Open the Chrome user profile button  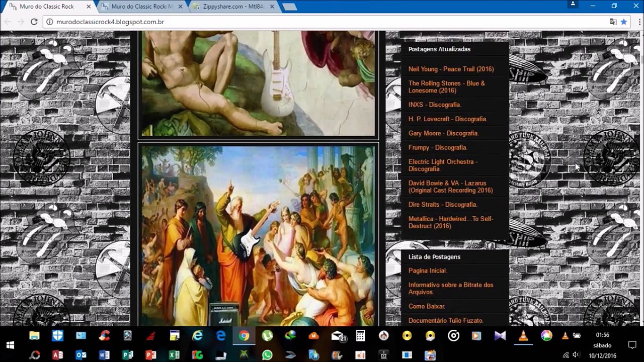click(573, 4)
